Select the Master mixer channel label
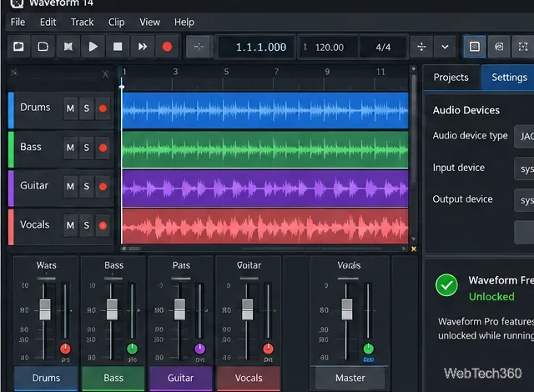The height and width of the screenshot is (392, 534). coord(350,378)
